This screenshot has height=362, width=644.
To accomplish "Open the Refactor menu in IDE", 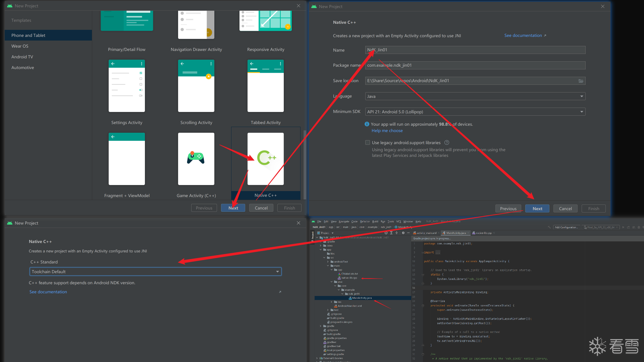I will coord(365,222).
